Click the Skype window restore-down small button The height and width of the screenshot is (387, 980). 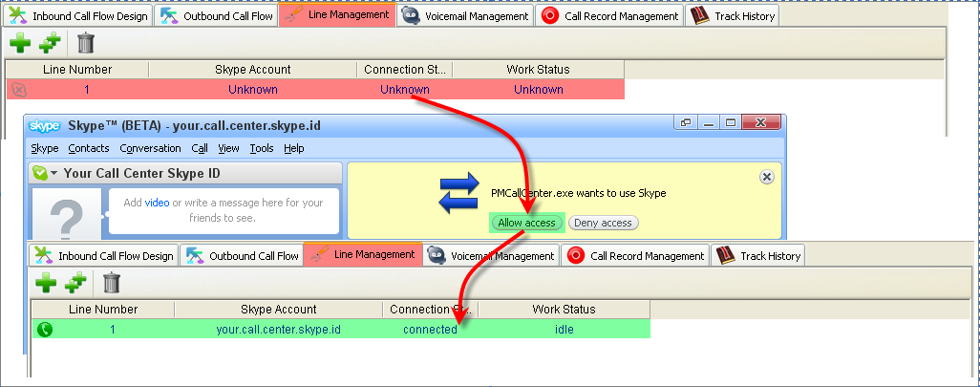(x=686, y=122)
